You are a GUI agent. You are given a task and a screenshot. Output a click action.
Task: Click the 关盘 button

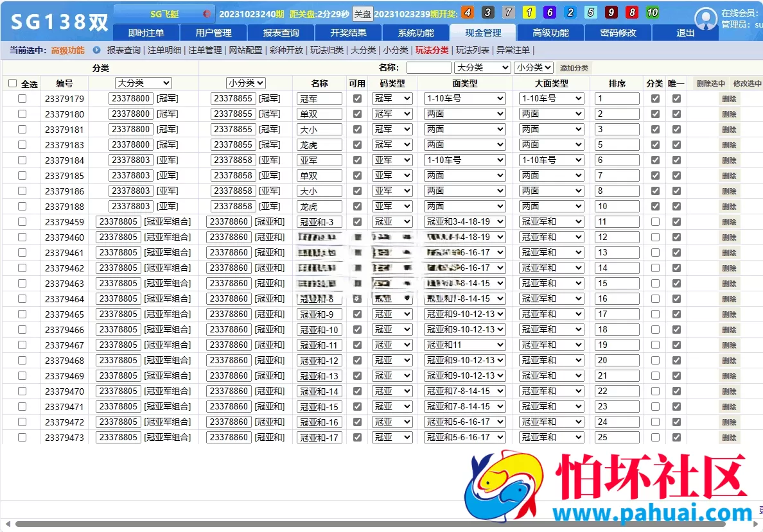coord(362,14)
